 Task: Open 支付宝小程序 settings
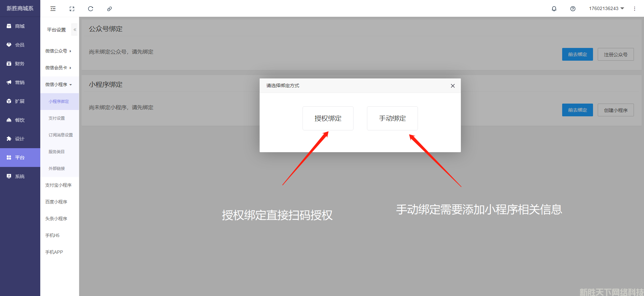click(x=58, y=185)
